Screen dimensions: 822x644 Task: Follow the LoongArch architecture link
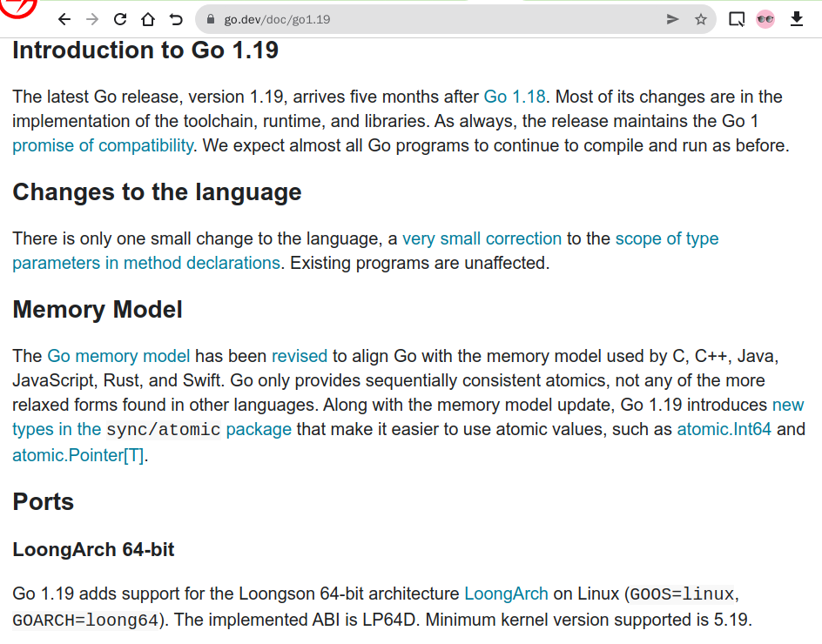[506, 594]
